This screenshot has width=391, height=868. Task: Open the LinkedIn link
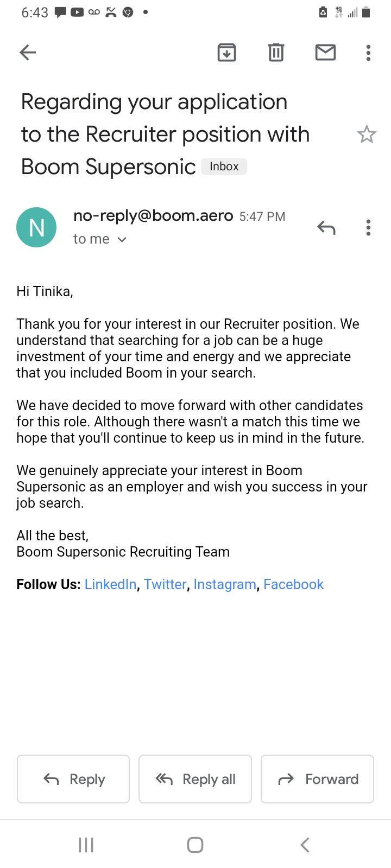(x=110, y=584)
